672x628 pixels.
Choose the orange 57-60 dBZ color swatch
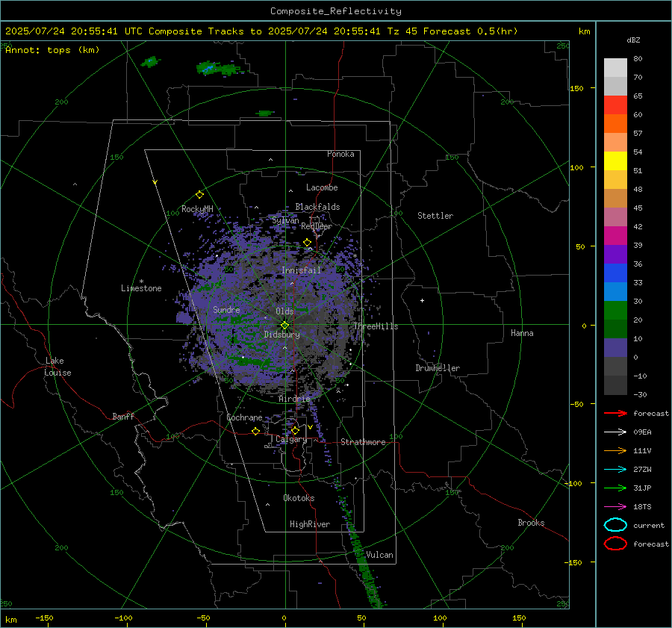click(615, 123)
